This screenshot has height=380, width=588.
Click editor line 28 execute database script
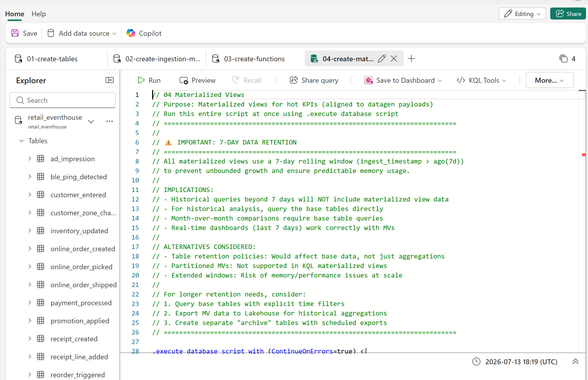(x=259, y=351)
